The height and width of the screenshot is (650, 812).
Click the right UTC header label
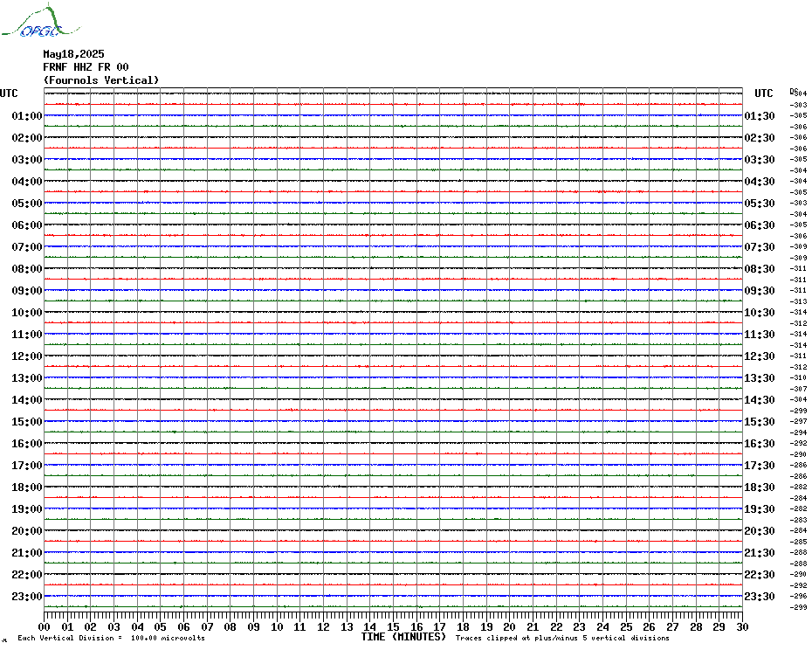(763, 93)
